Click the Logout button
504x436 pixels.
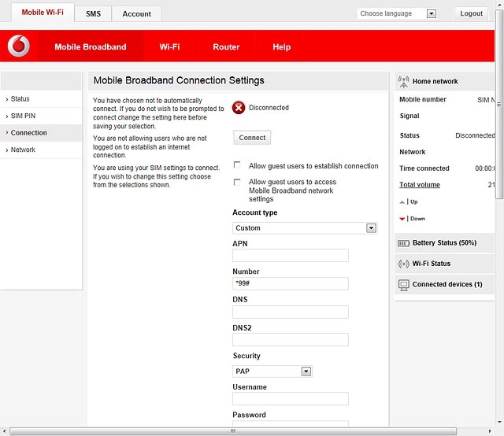pyautogui.click(x=471, y=13)
